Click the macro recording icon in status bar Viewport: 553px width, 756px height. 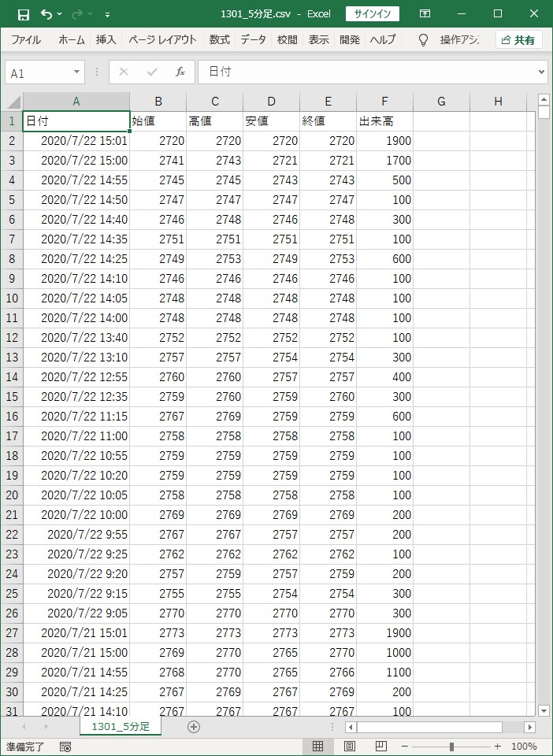click(65, 747)
